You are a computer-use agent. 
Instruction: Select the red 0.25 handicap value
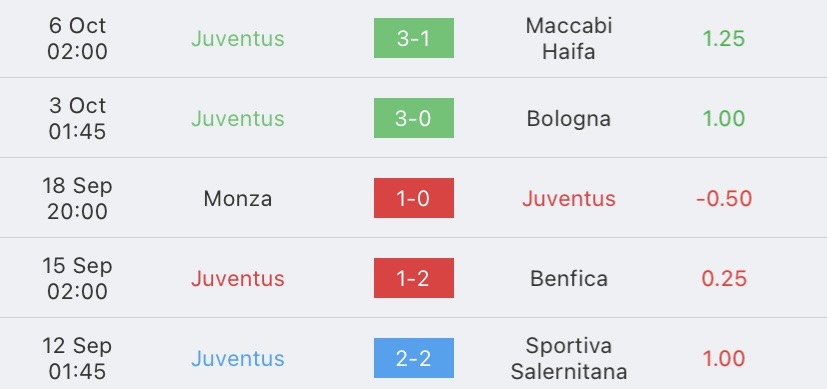coord(724,278)
